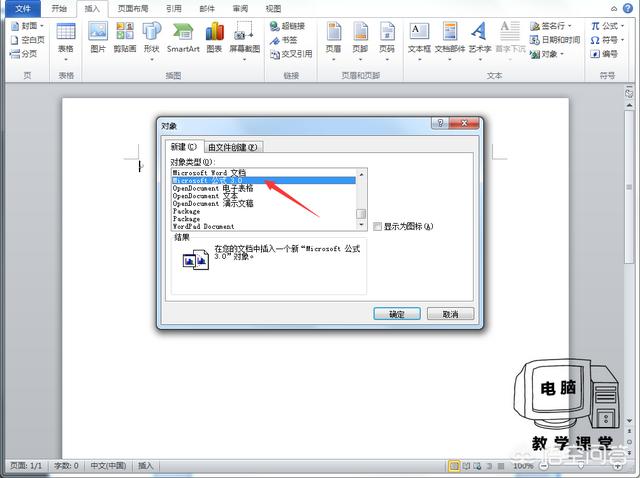
Task: Click the dialog help question button
Action: coord(440,123)
